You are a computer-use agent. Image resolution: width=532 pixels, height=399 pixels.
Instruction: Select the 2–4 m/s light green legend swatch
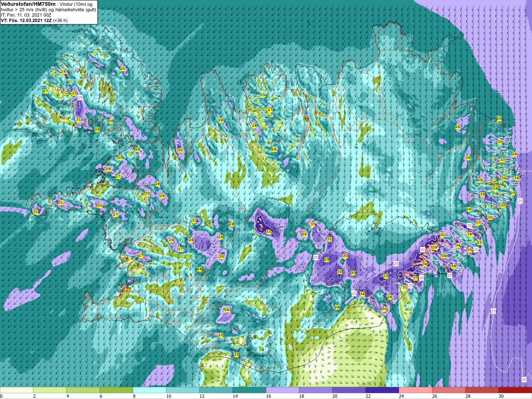click(50, 390)
